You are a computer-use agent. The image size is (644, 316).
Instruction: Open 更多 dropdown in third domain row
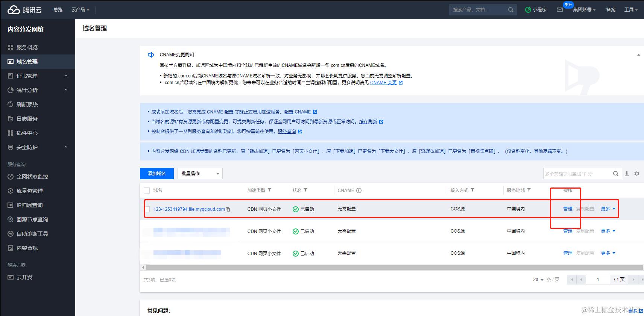point(608,253)
